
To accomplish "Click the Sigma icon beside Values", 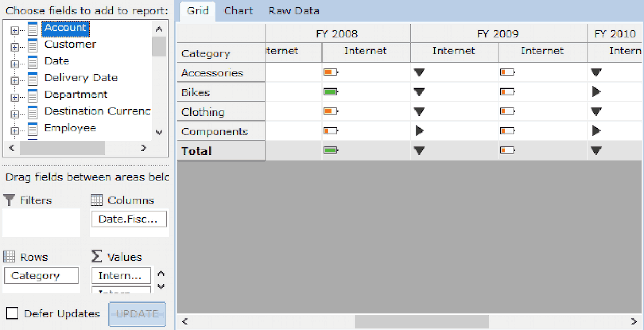I will pyautogui.click(x=96, y=257).
